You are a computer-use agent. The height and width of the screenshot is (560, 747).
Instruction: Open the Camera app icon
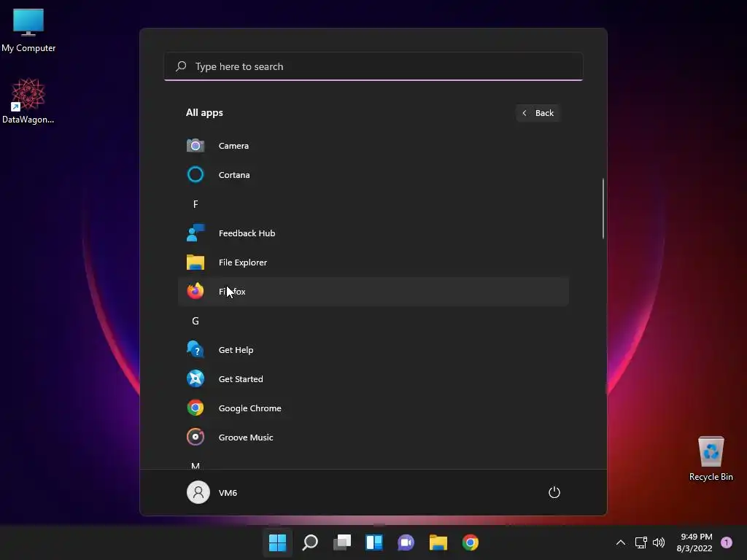click(196, 145)
